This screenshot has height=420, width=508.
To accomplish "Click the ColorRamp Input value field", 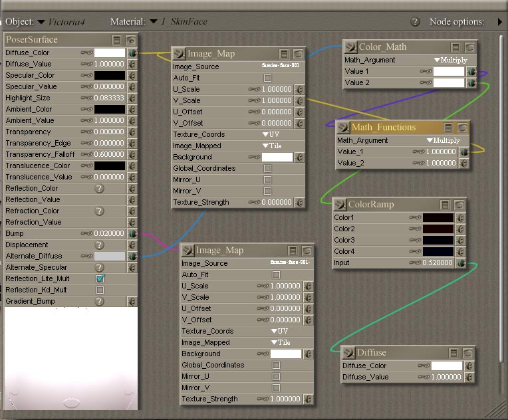I will click(438, 262).
